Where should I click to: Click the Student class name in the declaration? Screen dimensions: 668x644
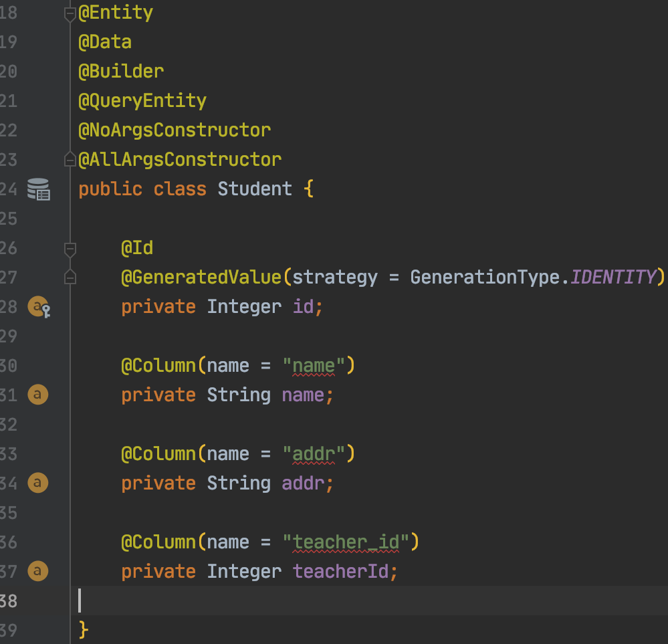(x=255, y=189)
